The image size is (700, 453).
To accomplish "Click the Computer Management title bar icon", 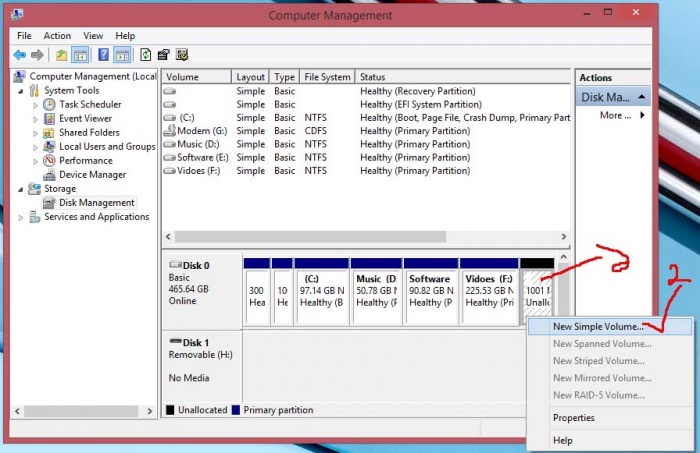I will pos(17,14).
